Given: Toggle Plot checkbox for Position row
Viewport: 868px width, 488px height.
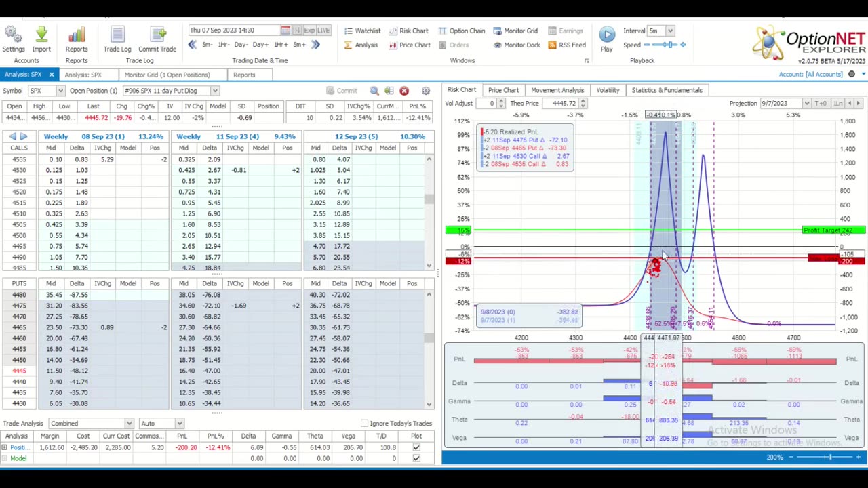Looking at the screenshot, I should [416, 447].
